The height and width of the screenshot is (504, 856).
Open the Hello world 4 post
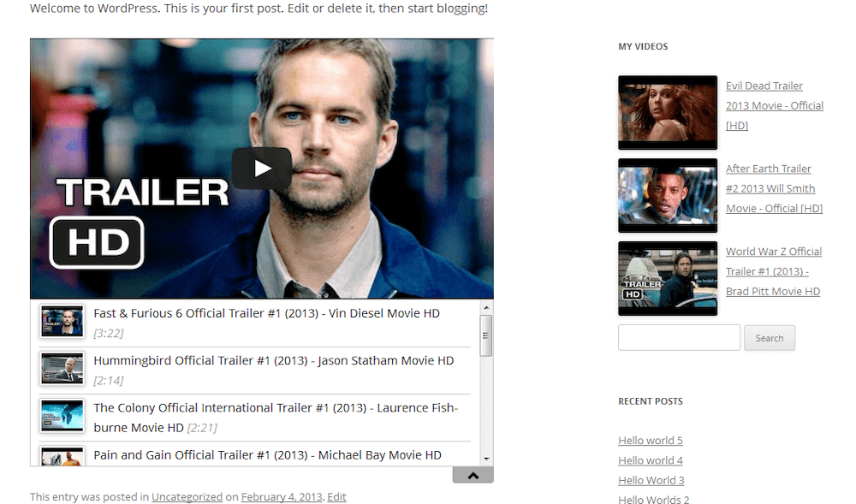(651, 460)
